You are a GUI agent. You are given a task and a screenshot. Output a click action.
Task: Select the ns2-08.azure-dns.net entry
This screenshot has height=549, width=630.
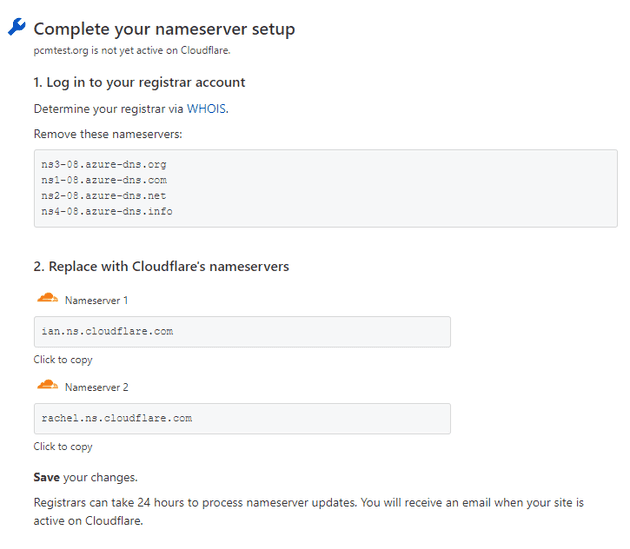tap(104, 196)
